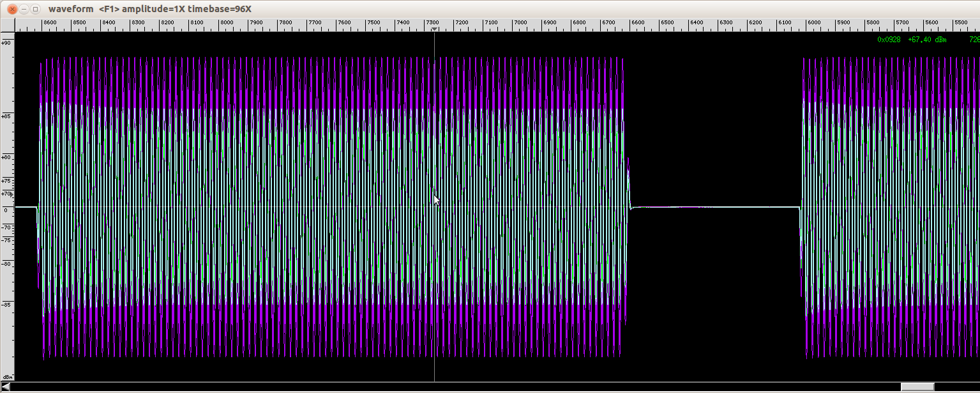Viewport: 980px width, 393px height.
Task: Click the 7200 tick on time ruler
Action: 462,22
